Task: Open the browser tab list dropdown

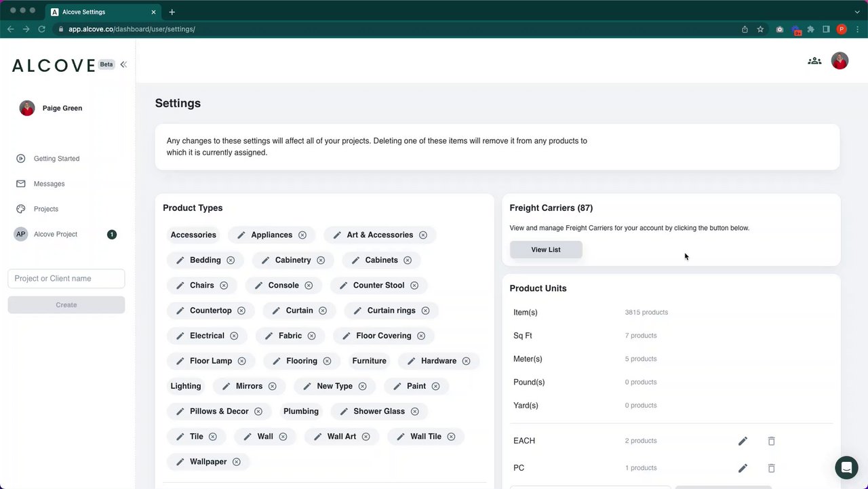Action: tap(857, 12)
